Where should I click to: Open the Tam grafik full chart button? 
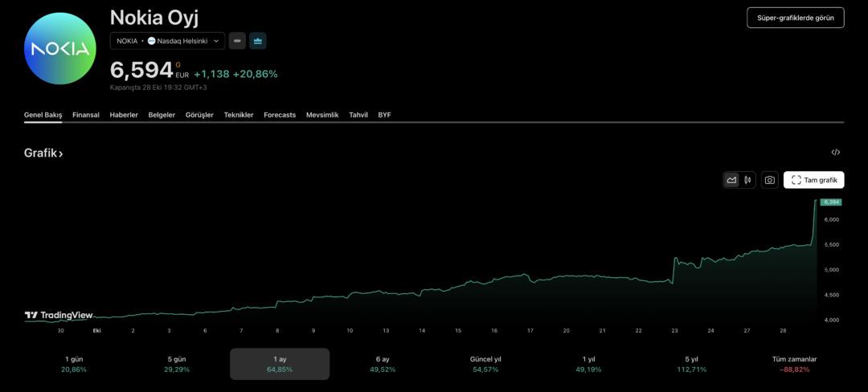[x=813, y=180]
